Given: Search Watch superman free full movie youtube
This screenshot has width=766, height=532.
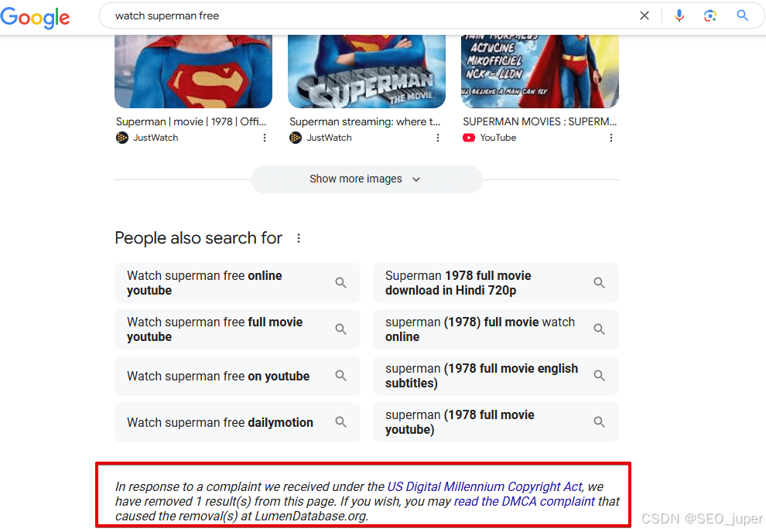Looking at the screenshot, I should (238, 329).
